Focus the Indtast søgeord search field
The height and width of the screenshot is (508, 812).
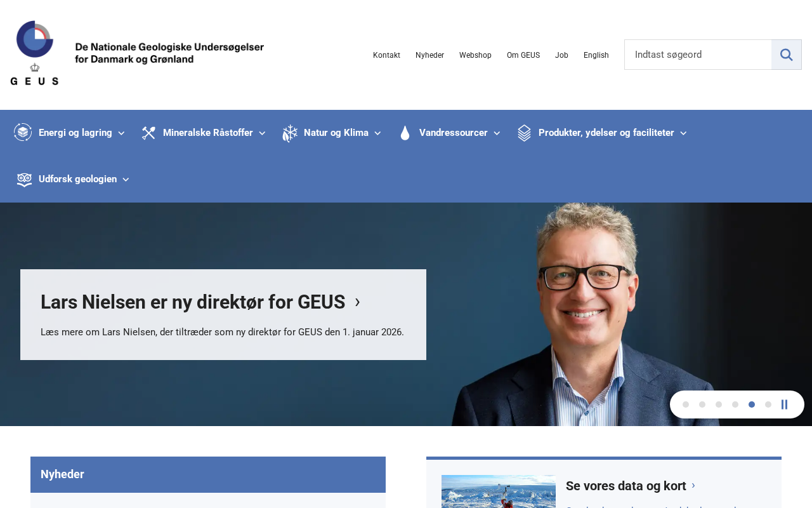[698, 55]
